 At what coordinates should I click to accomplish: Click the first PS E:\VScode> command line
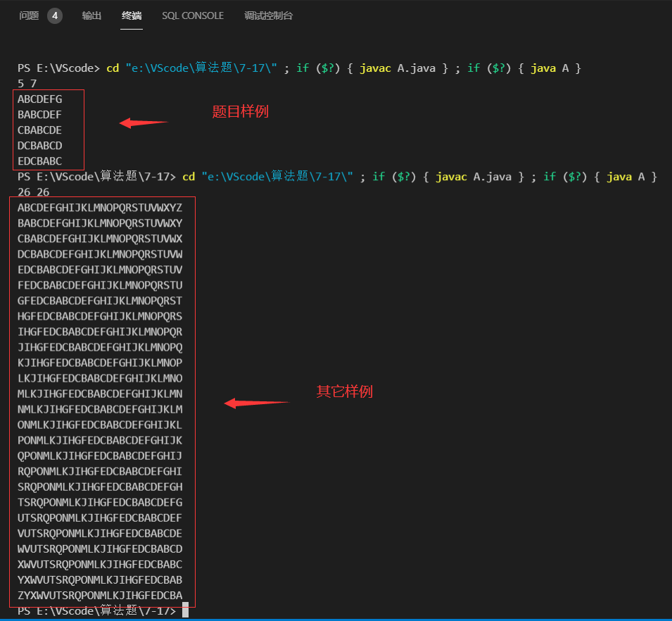299,68
